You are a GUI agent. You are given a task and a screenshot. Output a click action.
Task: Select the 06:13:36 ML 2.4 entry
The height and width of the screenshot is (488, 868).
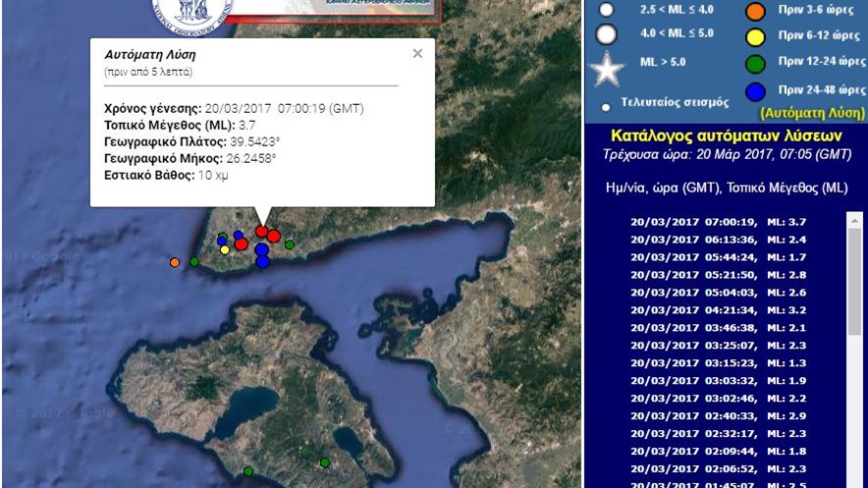(x=718, y=240)
